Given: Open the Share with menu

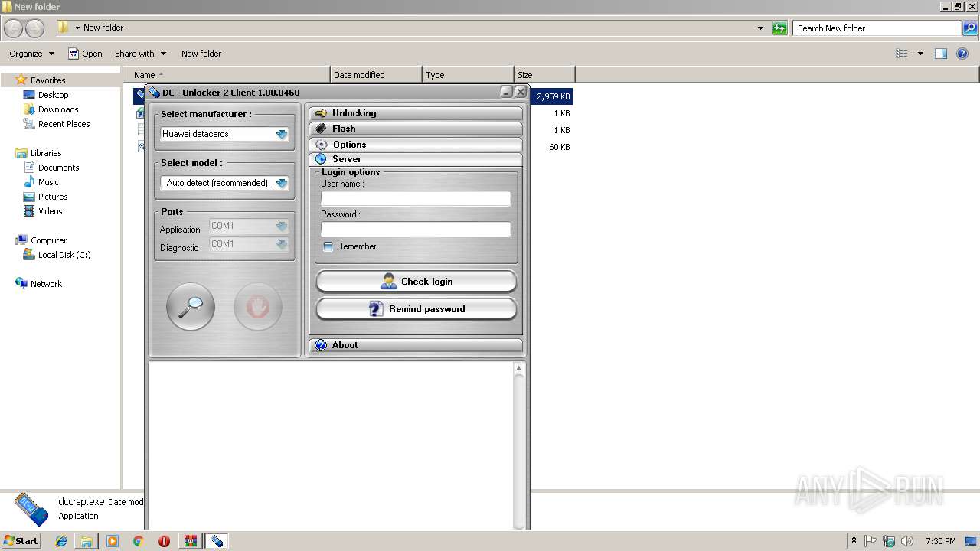Looking at the screenshot, I should coord(140,54).
